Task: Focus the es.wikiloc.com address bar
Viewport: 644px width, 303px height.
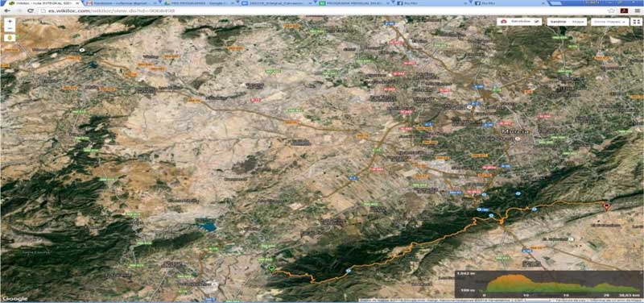Action: 320,10
